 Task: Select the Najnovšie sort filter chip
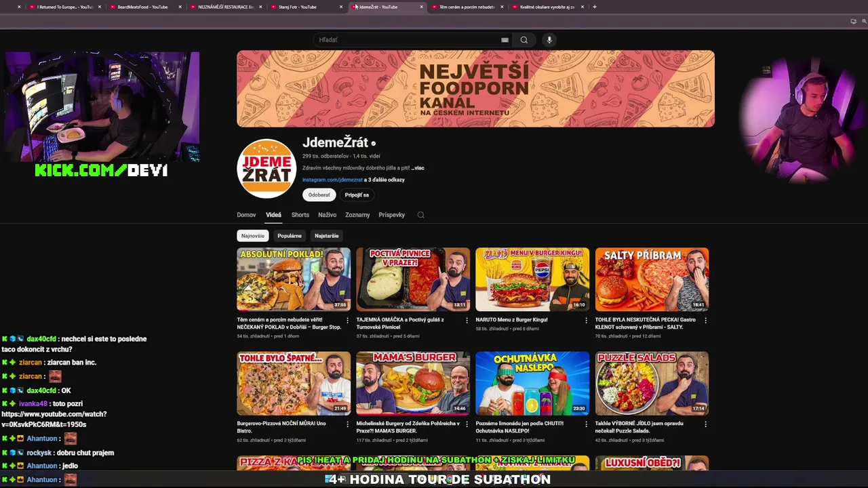pos(253,236)
